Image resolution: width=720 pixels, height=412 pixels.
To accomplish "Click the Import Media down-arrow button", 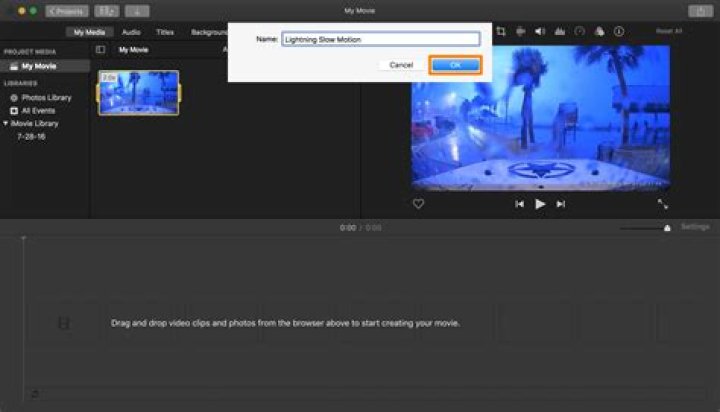I will coord(136,11).
